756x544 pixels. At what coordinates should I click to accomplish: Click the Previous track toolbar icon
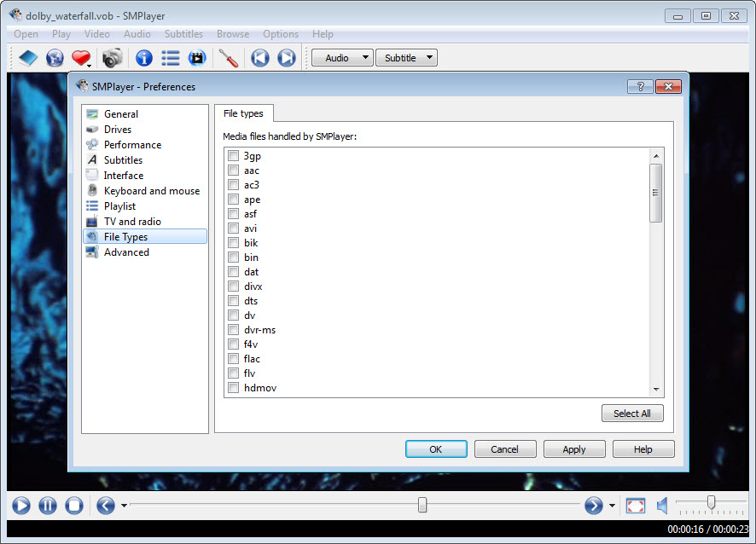point(260,58)
